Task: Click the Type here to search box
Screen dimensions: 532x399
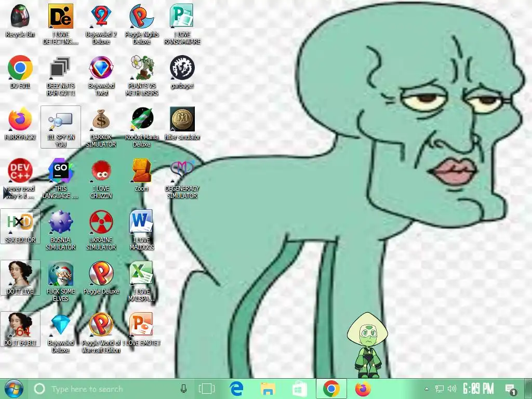Action: [x=112, y=389]
